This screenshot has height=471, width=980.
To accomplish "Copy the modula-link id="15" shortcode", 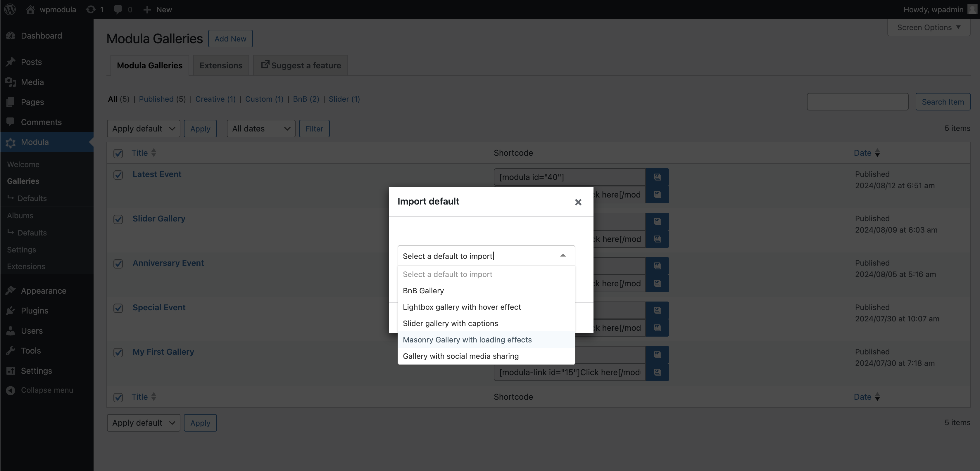I will tap(657, 372).
